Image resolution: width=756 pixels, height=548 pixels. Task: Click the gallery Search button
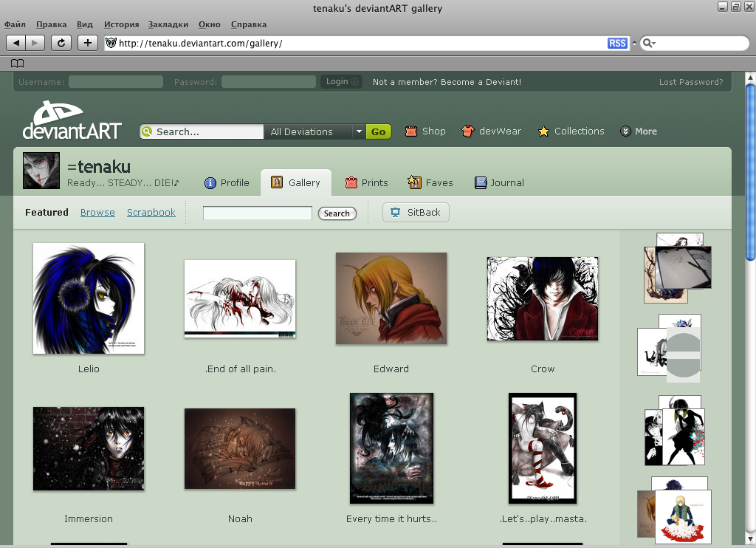pos(337,213)
